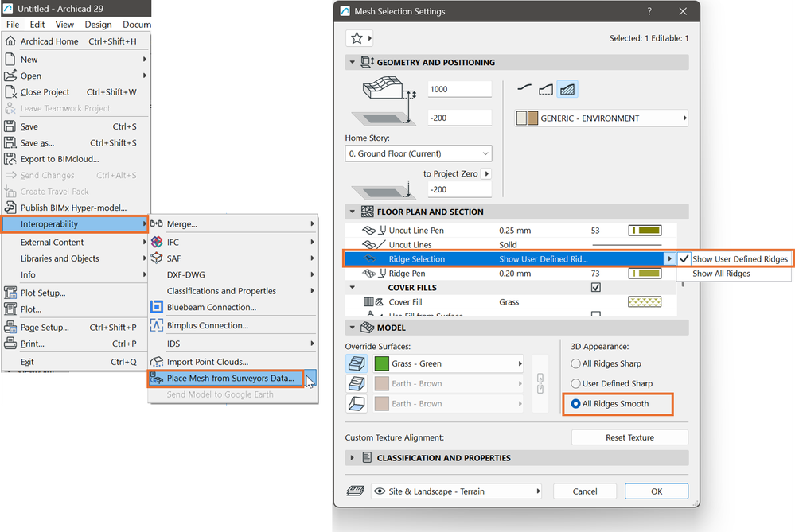Viewport: 795px width, 532px height.
Task: Click the skirt surface override icon
Action: coord(357,383)
